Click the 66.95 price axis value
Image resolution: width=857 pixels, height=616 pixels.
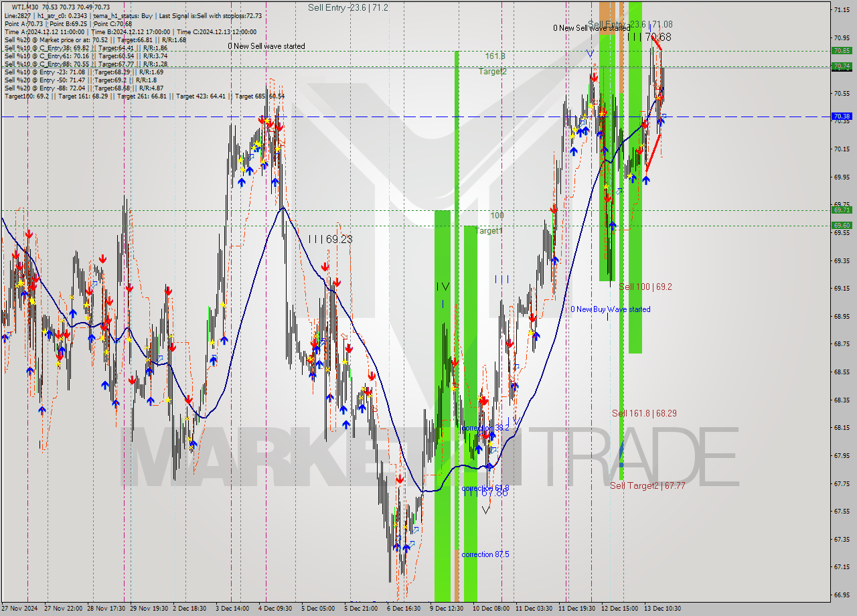842,594
